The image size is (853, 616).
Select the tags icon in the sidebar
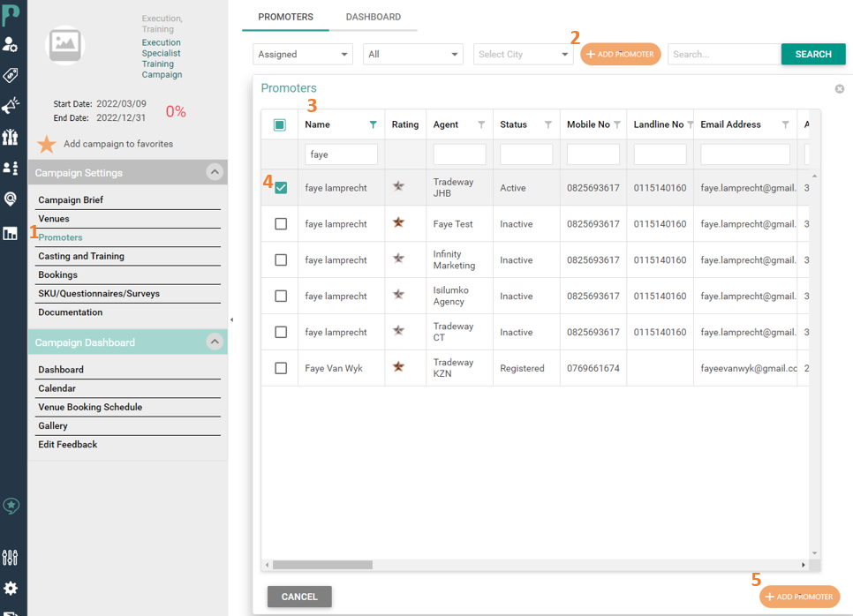11,76
